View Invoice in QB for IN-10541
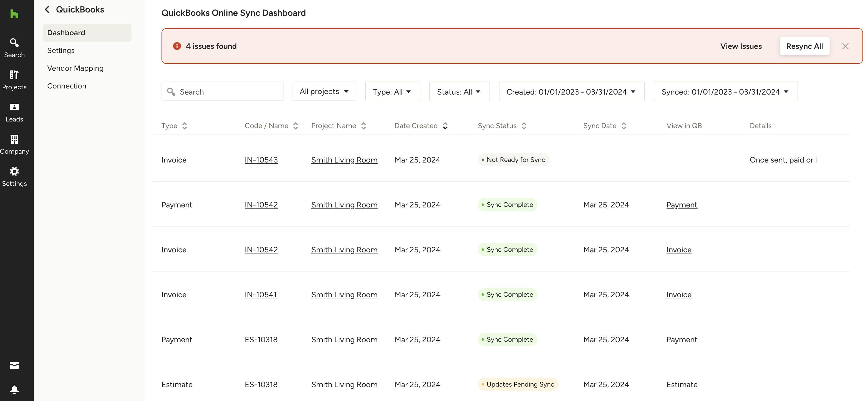 click(x=679, y=295)
